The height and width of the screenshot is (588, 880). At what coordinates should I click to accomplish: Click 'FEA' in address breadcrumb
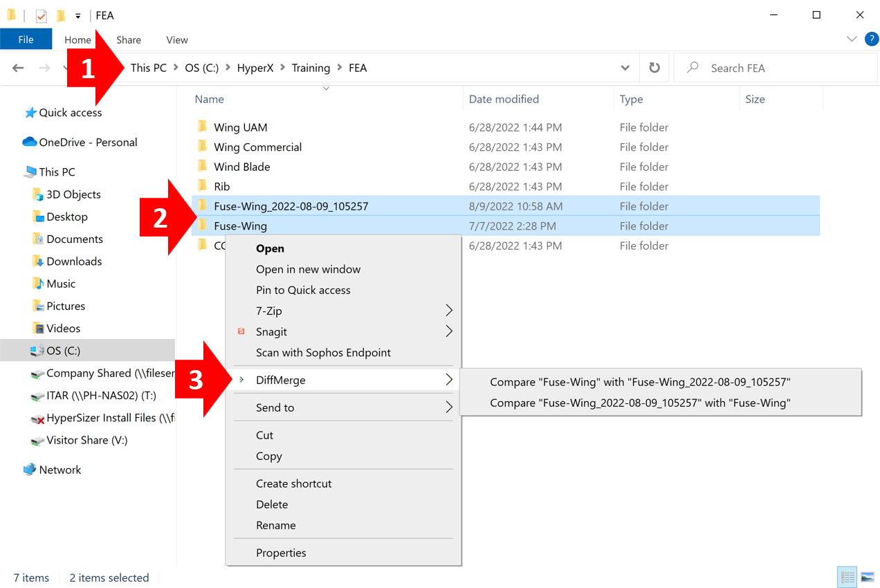358,68
